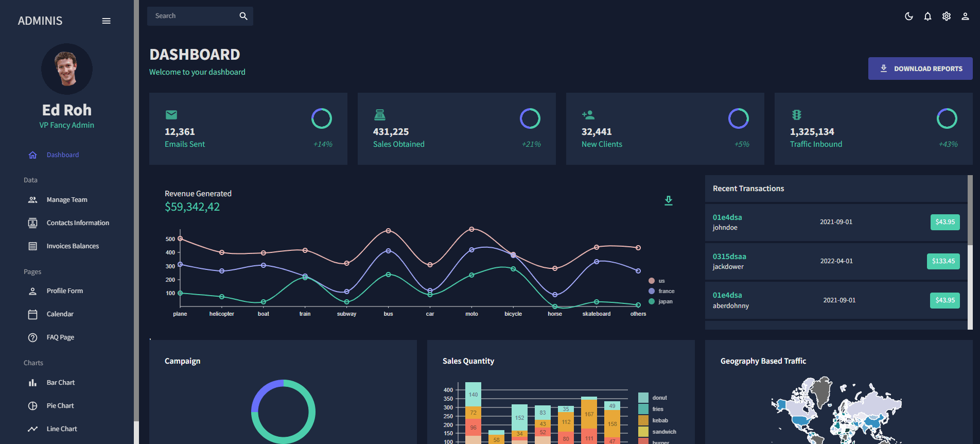Click the FAQ Page question icon
The width and height of the screenshot is (980, 444).
[x=33, y=337]
